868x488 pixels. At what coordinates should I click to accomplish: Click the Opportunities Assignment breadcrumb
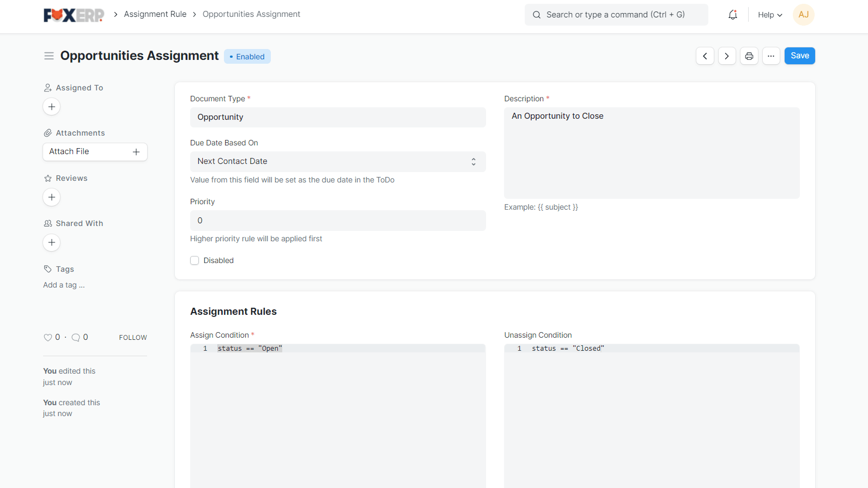tap(251, 14)
